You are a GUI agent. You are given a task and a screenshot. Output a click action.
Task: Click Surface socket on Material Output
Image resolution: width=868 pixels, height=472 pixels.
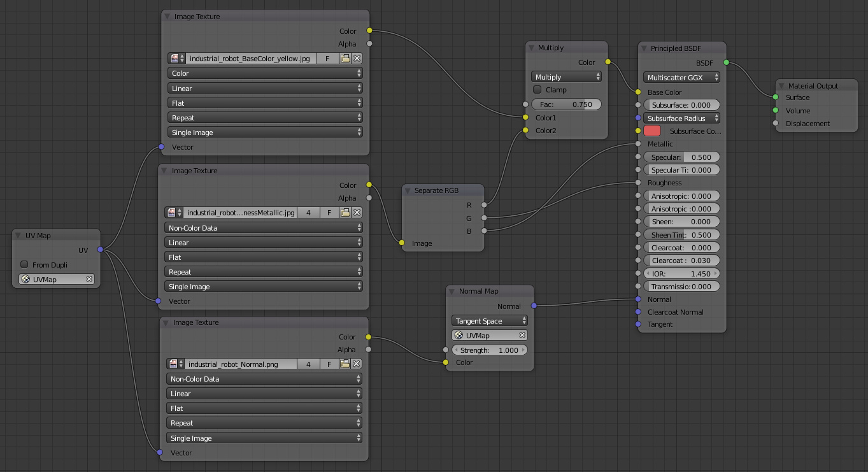tap(776, 97)
